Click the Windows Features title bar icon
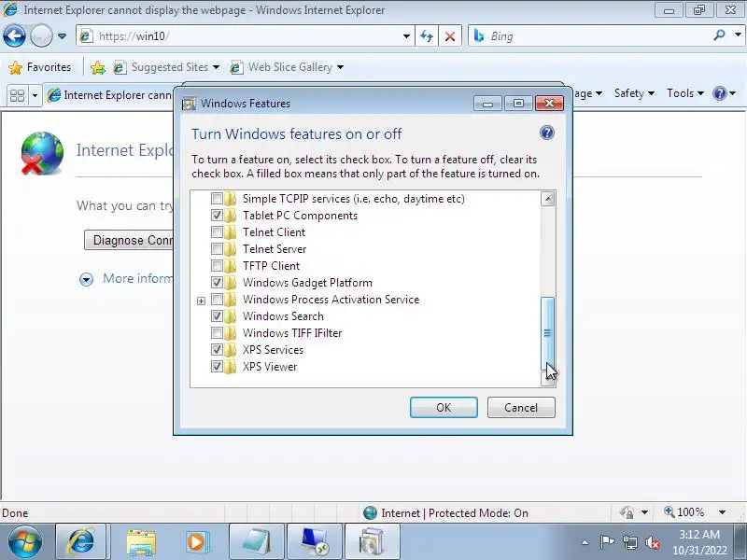The image size is (747, 560). [190, 104]
